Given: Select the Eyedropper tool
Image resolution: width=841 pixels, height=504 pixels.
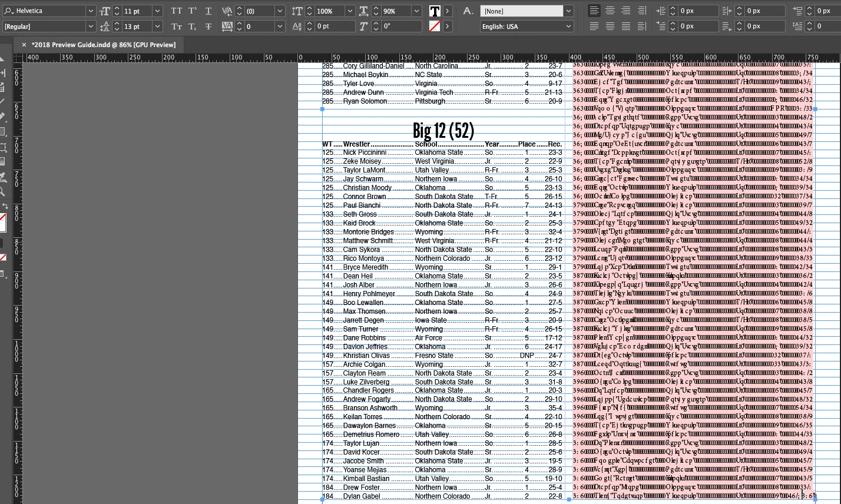Looking at the screenshot, I should [3, 177].
